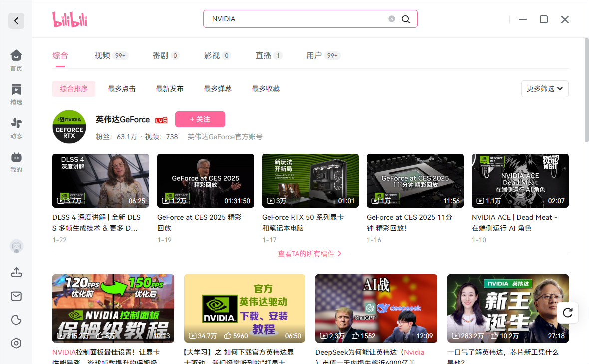The image size is (589, 364).
Task: Click the 英伟达GeForce官方账号 description text
Action: click(225, 137)
